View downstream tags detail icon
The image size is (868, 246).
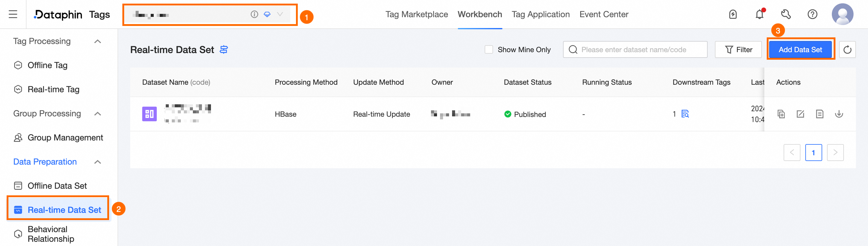tap(685, 114)
